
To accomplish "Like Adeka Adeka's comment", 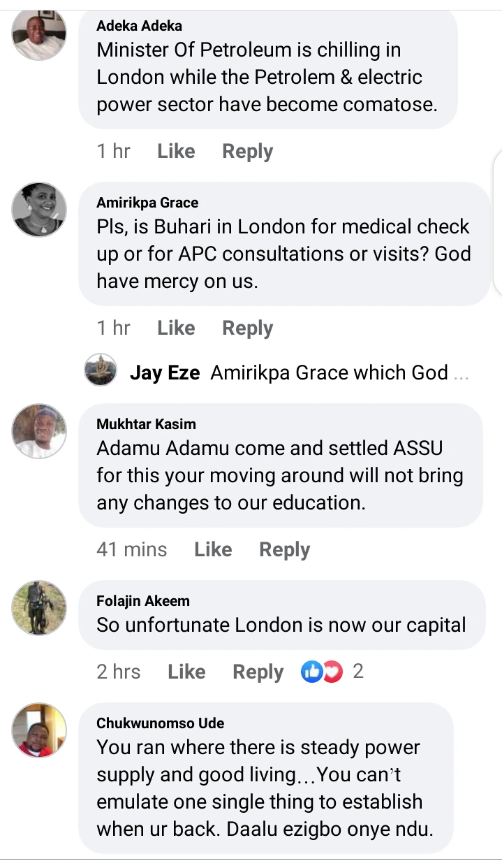I will point(176,152).
